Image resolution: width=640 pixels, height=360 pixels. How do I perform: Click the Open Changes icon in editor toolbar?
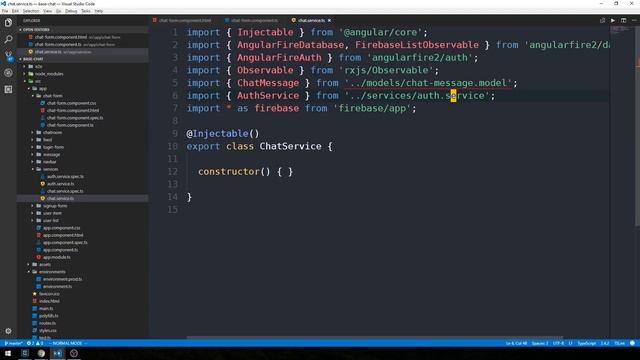coord(602,20)
